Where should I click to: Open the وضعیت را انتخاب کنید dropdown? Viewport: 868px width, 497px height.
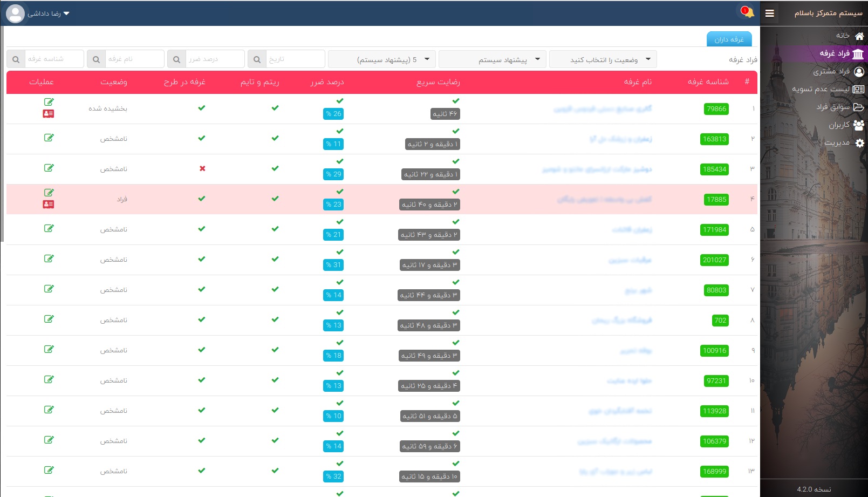coord(603,59)
